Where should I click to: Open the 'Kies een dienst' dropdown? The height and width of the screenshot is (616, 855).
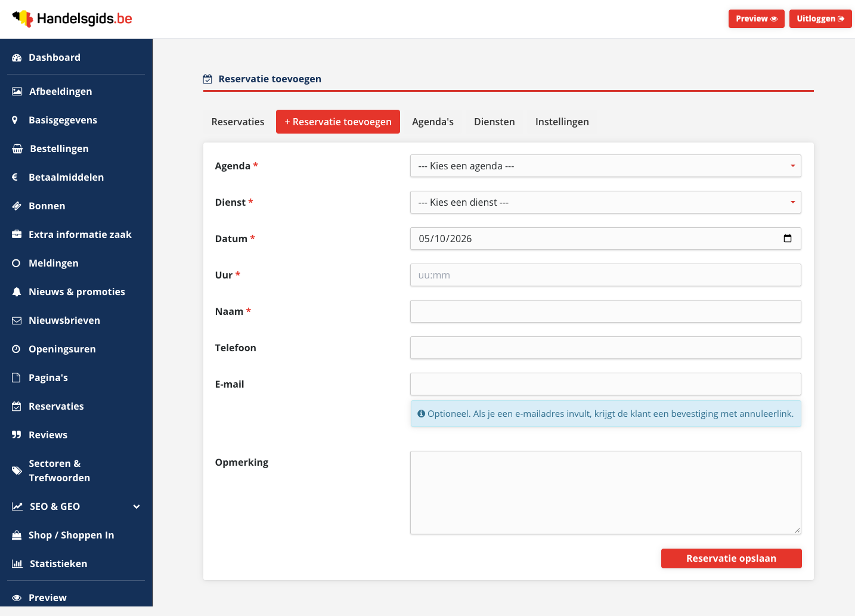point(606,202)
